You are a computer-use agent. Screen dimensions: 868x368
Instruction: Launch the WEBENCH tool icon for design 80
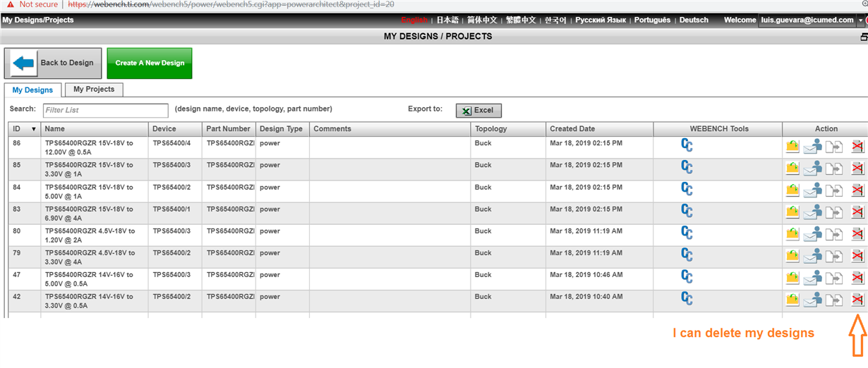tap(686, 233)
